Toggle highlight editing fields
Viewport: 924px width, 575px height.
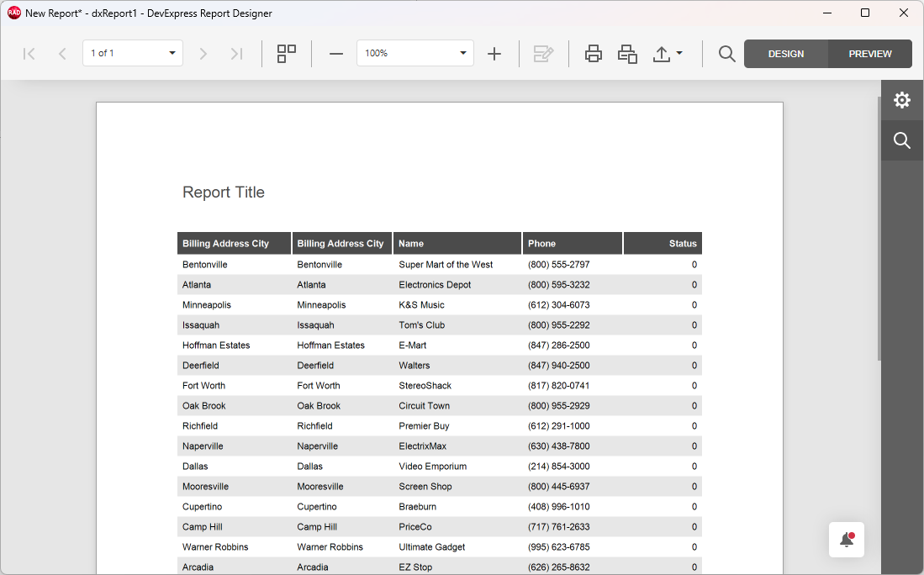543,53
